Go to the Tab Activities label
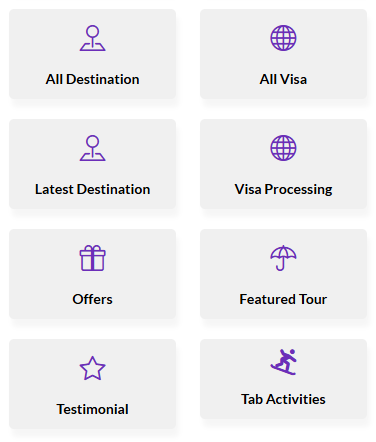This screenshot has width=376, height=442. pyautogui.click(x=283, y=399)
